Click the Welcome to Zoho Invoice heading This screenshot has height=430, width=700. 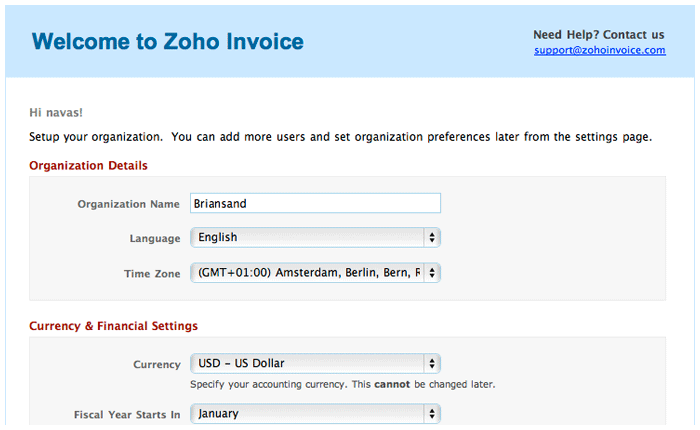pos(167,42)
